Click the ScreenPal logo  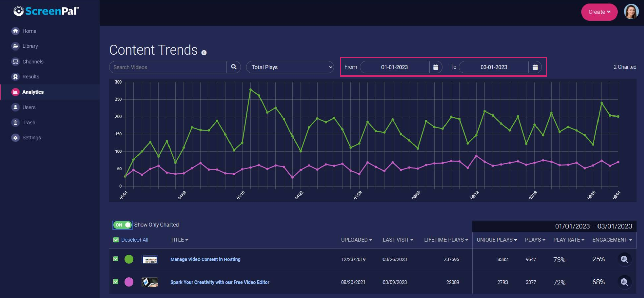46,11
